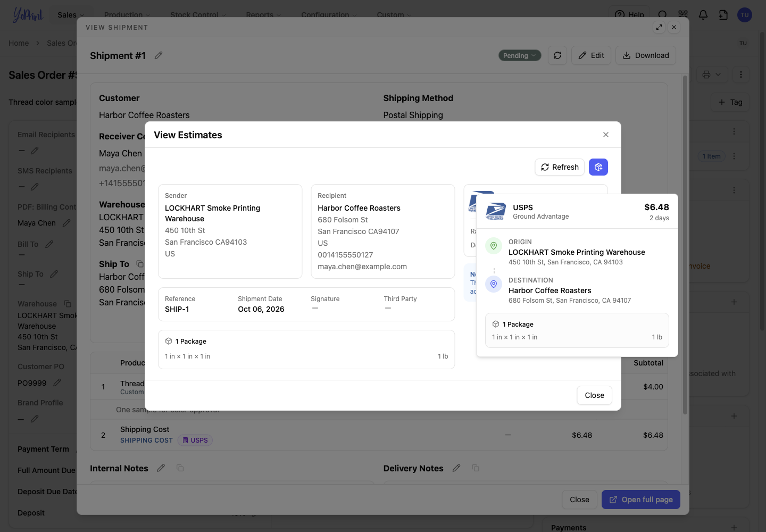766x532 pixels.
Task: Copy the Internal Notes
Action: (180, 468)
